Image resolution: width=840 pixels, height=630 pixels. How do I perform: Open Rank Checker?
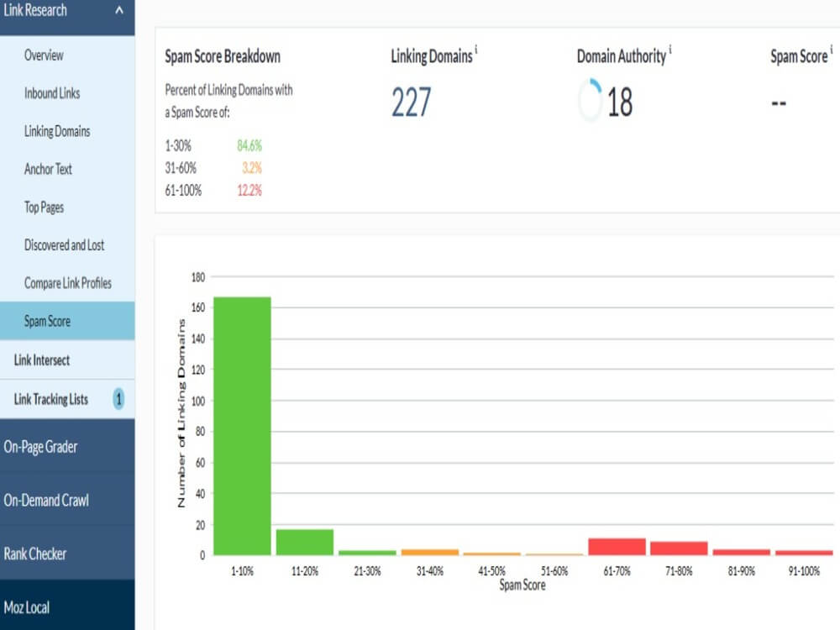tap(35, 554)
